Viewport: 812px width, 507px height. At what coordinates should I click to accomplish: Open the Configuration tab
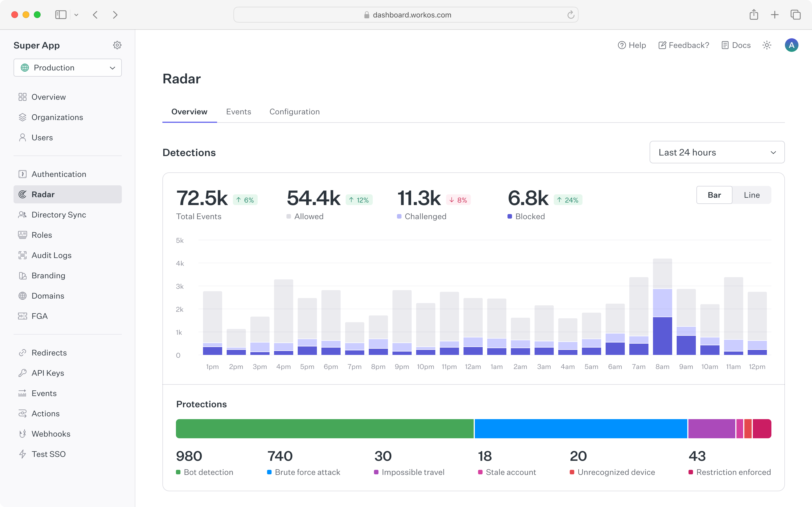(x=294, y=112)
